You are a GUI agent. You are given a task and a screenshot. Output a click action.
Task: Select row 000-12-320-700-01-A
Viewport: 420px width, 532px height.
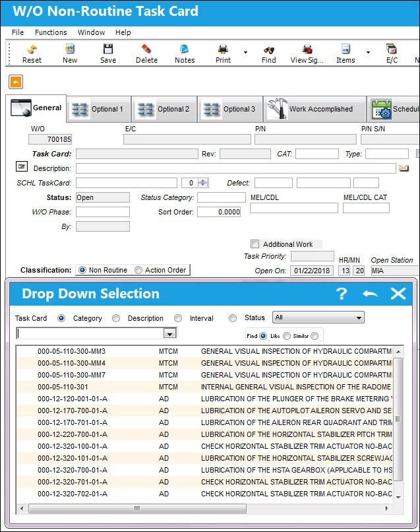pyautogui.click(x=205, y=470)
